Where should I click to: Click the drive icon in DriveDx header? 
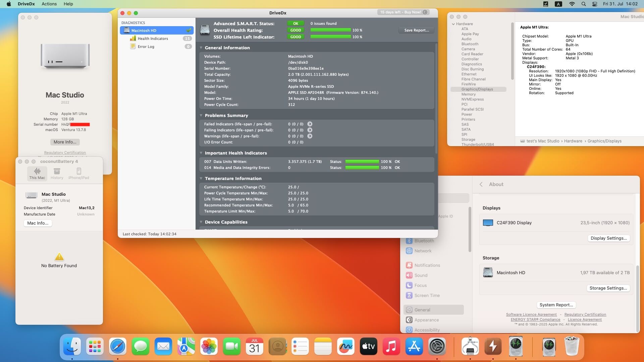[205, 30]
